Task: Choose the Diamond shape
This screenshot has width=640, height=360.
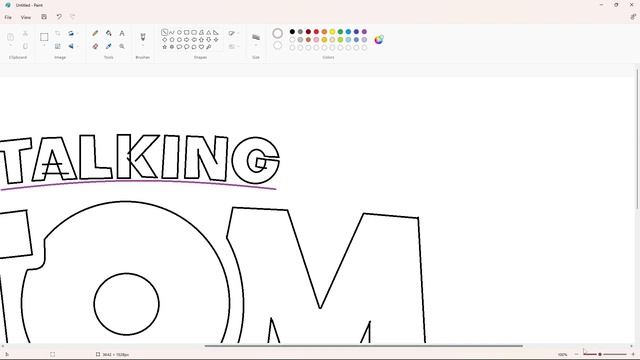Action: tap(164, 40)
